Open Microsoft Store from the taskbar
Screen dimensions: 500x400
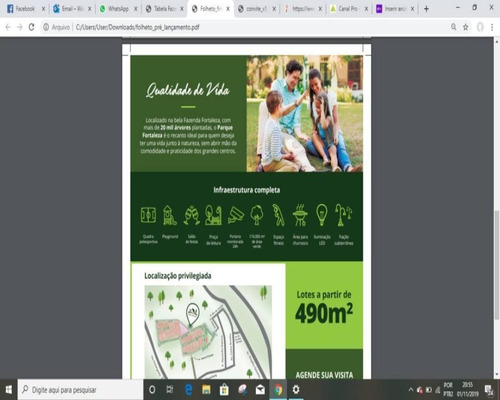point(224,389)
